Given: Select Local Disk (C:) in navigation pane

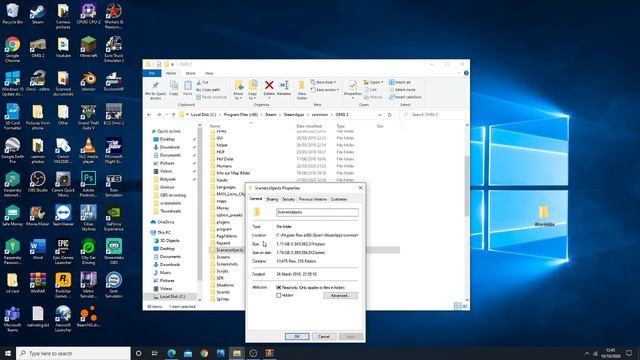Looking at the screenshot, I should pos(172,297).
